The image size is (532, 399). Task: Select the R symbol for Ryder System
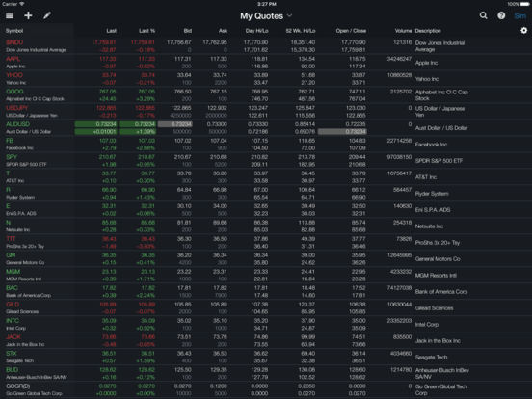(x=8, y=190)
